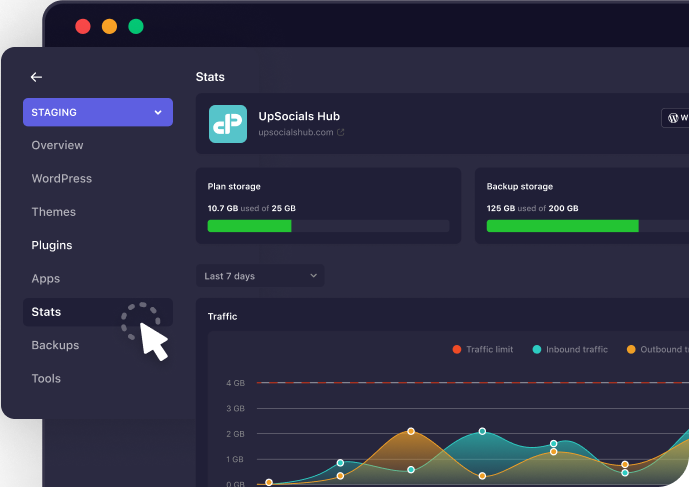Select the Stats sidebar item

[98, 312]
